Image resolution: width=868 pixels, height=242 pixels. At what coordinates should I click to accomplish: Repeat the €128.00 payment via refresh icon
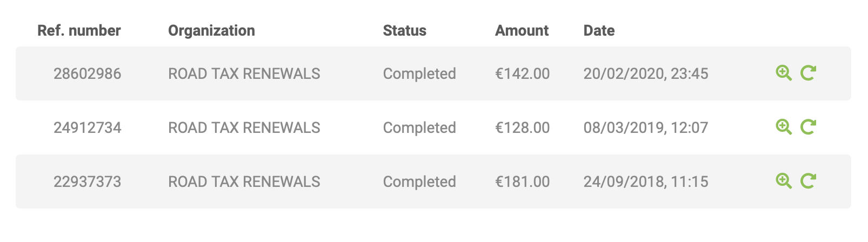pos(808,127)
